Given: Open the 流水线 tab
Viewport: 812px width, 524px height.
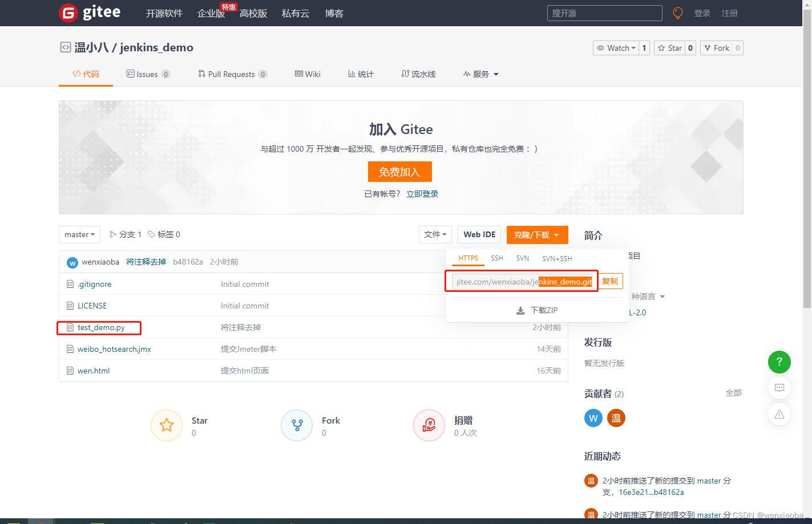Looking at the screenshot, I should click(418, 74).
